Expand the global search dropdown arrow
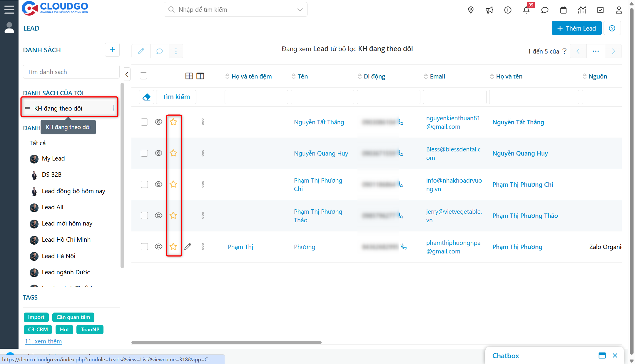Viewport: 635px width, 364px height. 300,10
